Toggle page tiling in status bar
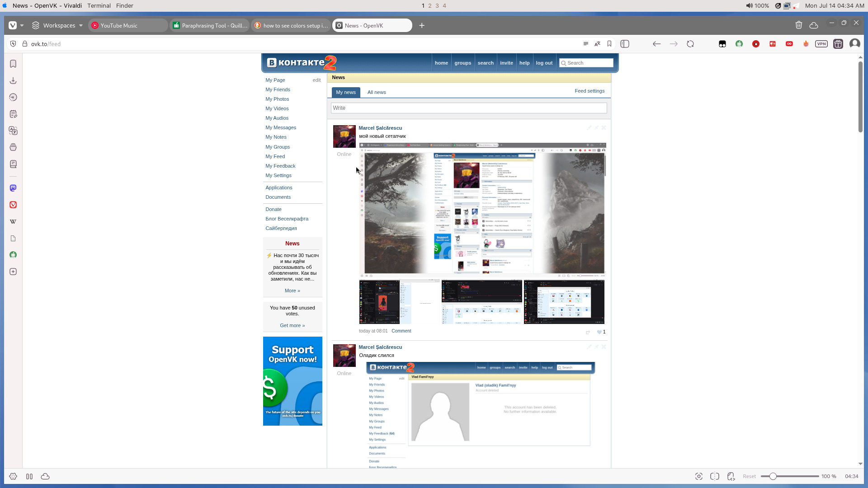The height and width of the screenshot is (488, 868). click(x=715, y=476)
